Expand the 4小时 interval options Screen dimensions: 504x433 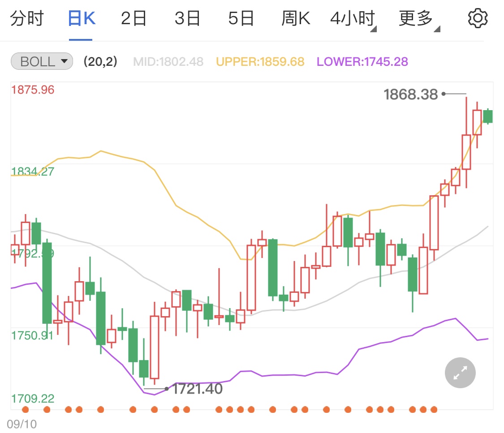(x=353, y=18)
